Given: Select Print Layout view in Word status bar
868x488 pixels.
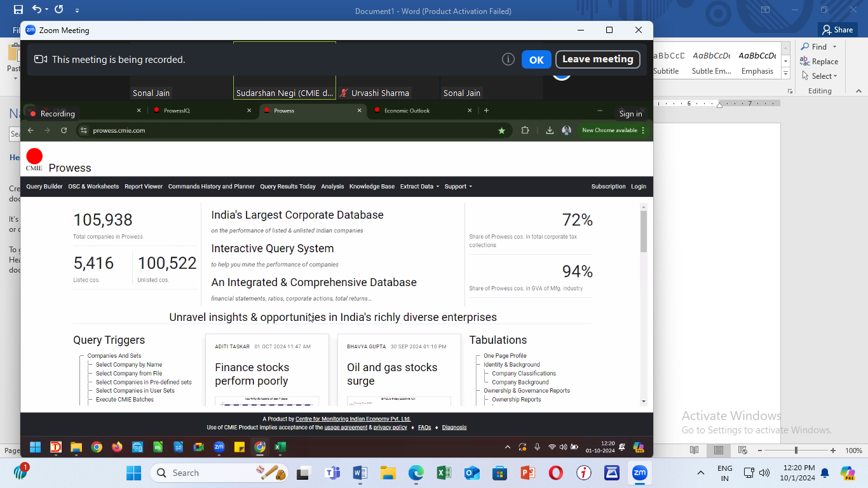Looking at the screenshot, I should [718, 451].
